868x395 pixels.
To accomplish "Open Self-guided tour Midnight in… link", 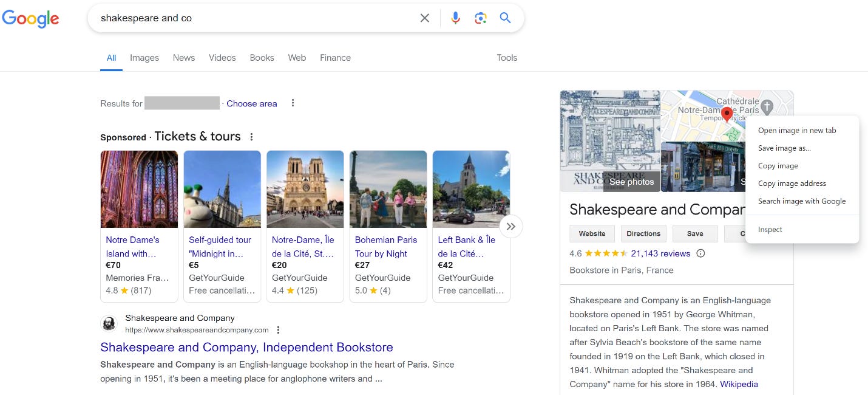I will (x=220, y=247).
